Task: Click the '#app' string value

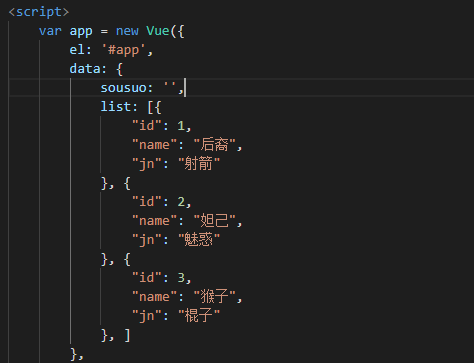Action: (123, 50)
